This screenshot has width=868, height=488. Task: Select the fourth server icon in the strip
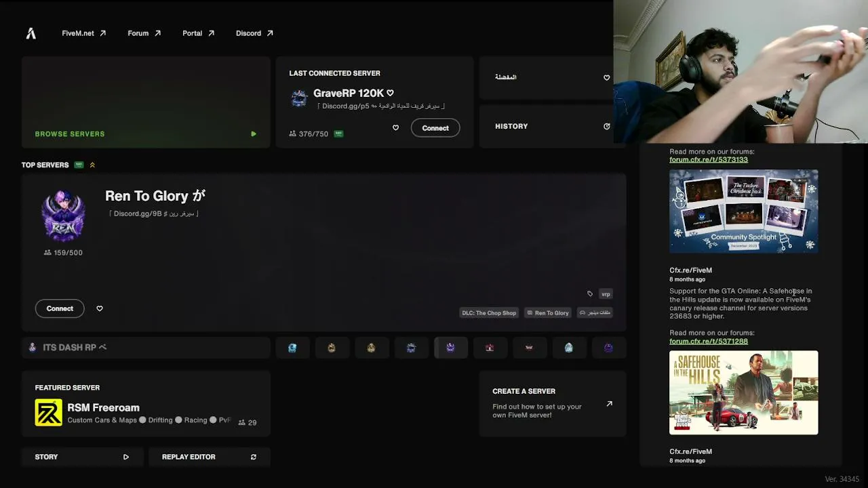(x=411, y=348)
